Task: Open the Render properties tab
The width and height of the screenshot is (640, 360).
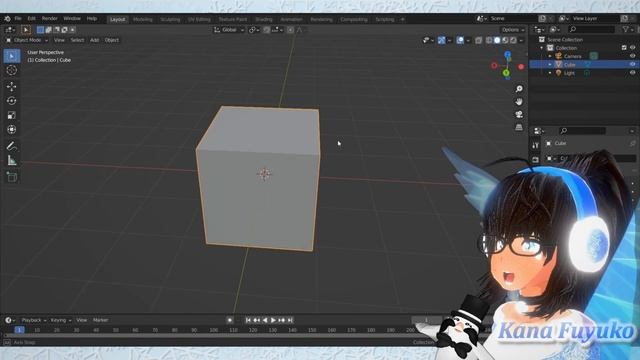Action: [536, 159]
